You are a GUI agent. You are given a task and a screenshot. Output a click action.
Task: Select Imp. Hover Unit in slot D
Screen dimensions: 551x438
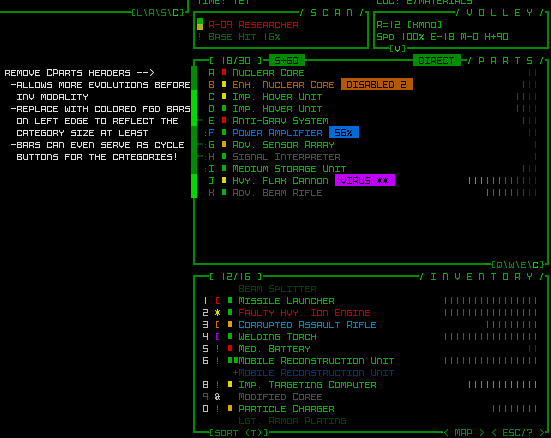click(x=277, y=109)
